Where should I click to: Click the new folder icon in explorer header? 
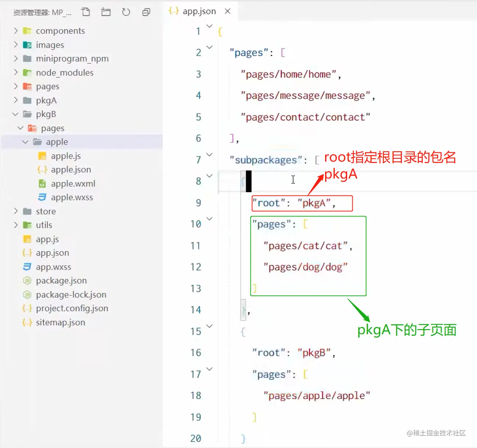pos(106,12)
